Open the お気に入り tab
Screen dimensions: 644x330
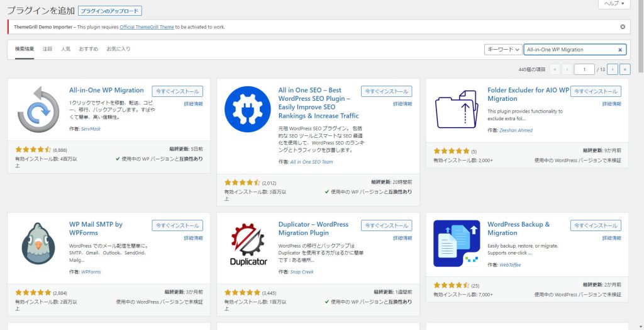coord(118,48)
